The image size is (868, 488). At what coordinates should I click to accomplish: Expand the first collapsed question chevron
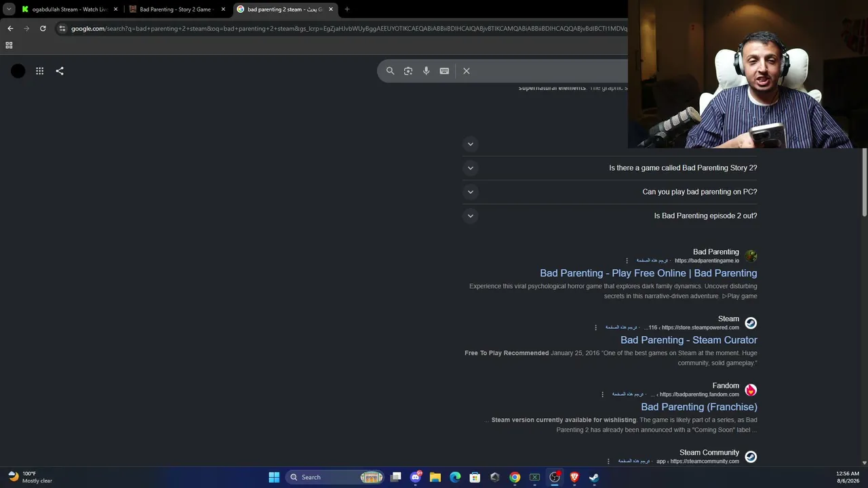click(471, 144)
